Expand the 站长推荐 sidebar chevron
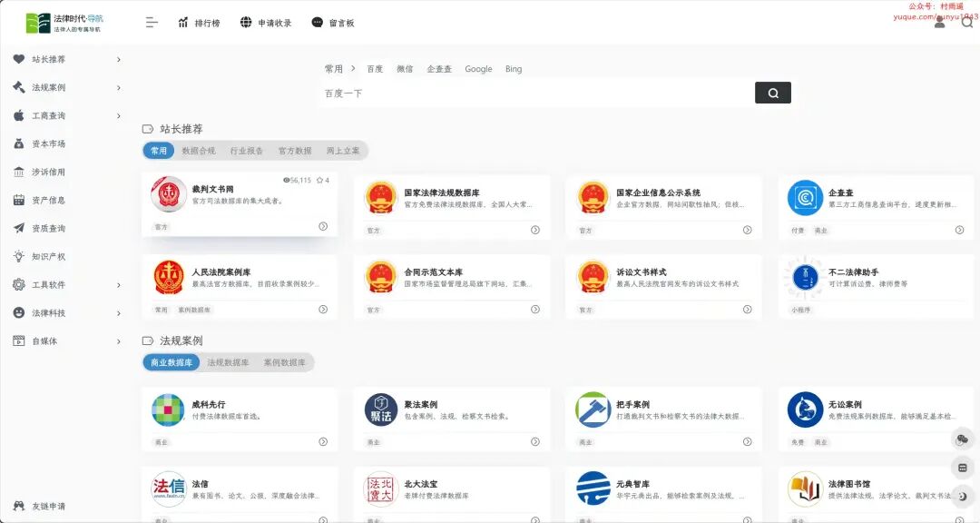This screenshot has width=980, height=523. [x=119, y=59]
